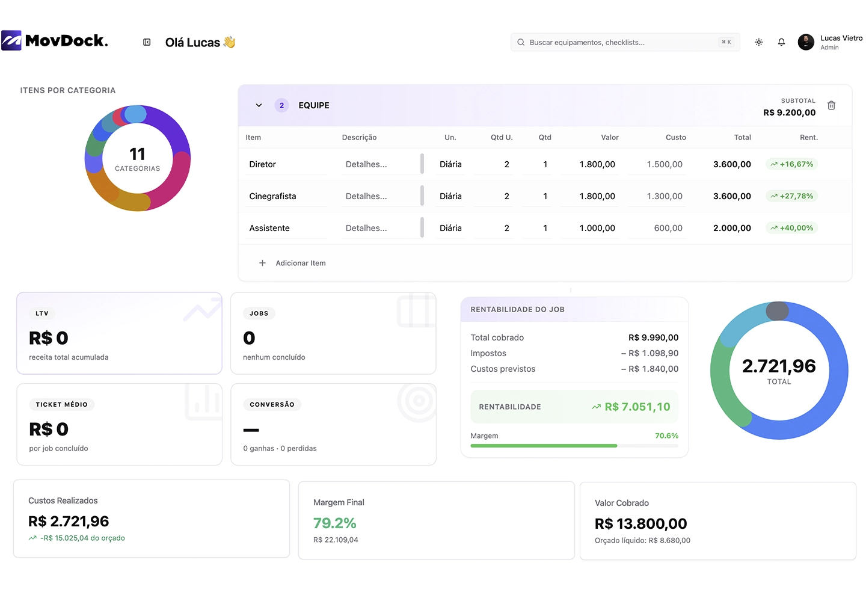Screen dimensions: 866x616
Task: Open notifications bell icon
Action: point(781,42)
